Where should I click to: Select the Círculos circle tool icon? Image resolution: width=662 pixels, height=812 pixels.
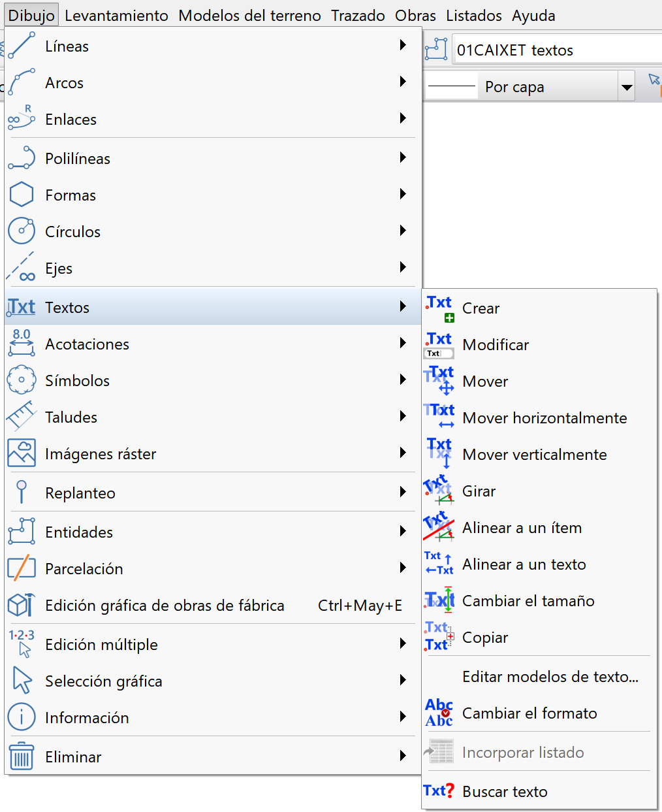22,231
